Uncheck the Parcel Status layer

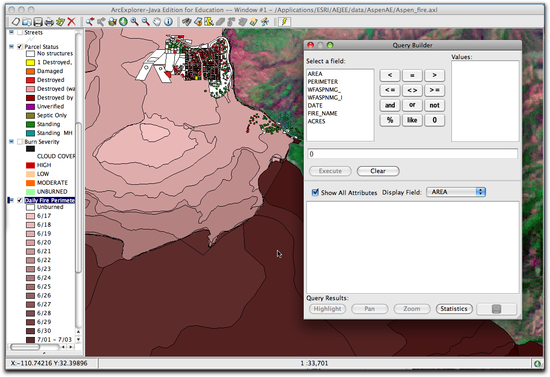point(20,47)
